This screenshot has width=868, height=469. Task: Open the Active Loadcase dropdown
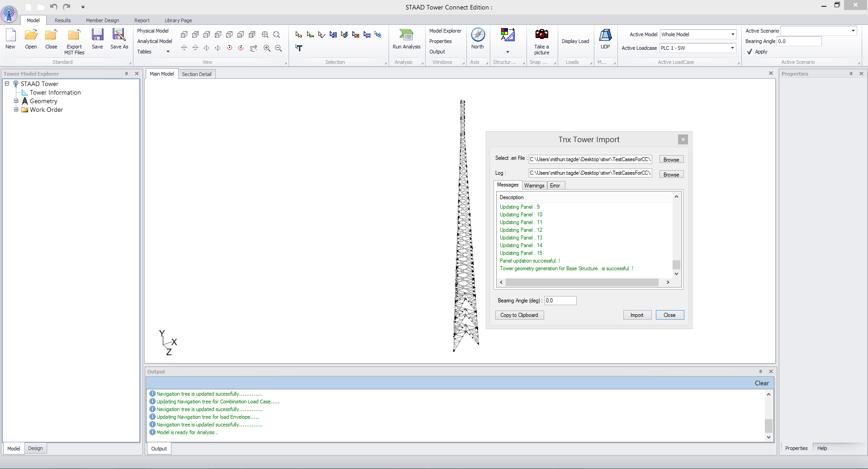click(x=732, y=48)
